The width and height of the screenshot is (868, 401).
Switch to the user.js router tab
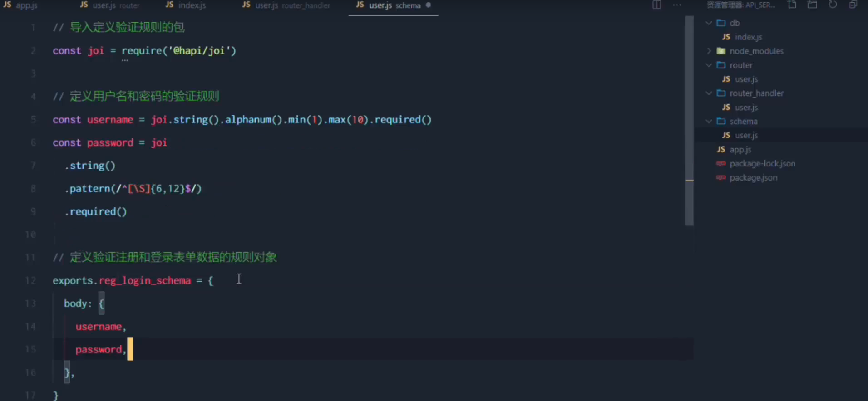coord(109,5)
